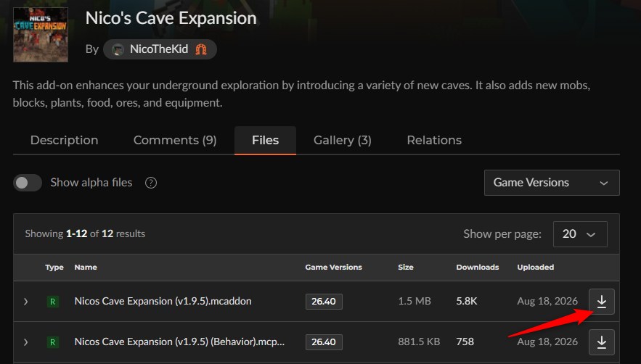The height and width of the screenshot is (364, 641).
Task: Click NicoTheKid's avatar icon
Action: (x=118, y=49)
